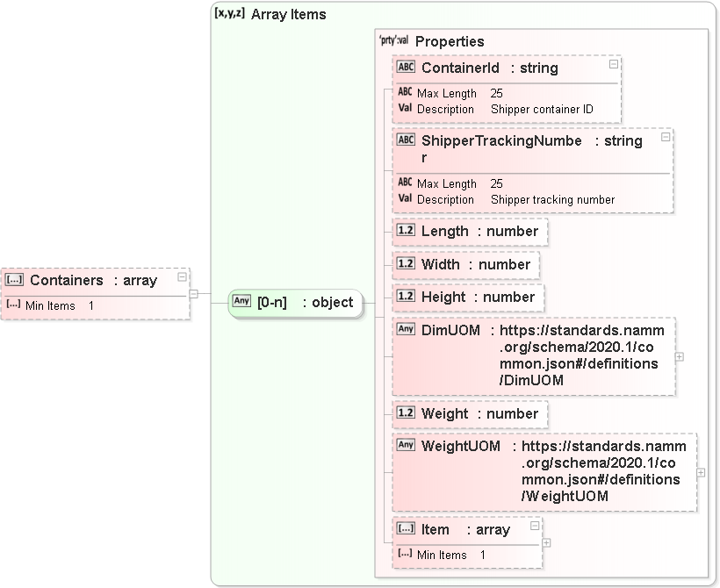The width and height of the screenshot is (720, 588).
Task: Click Min Items value under Containers
Action: (91, 305)
